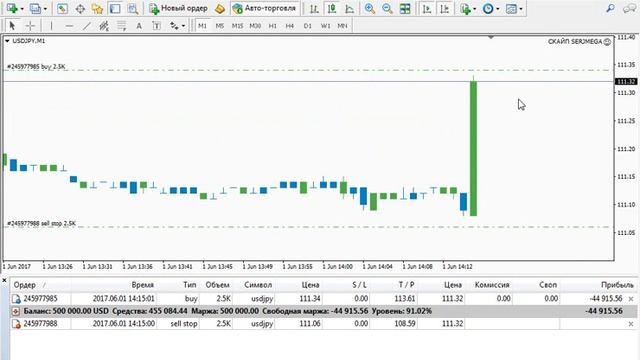
Task: Select the Text Label tool
Action: [156, 26]
